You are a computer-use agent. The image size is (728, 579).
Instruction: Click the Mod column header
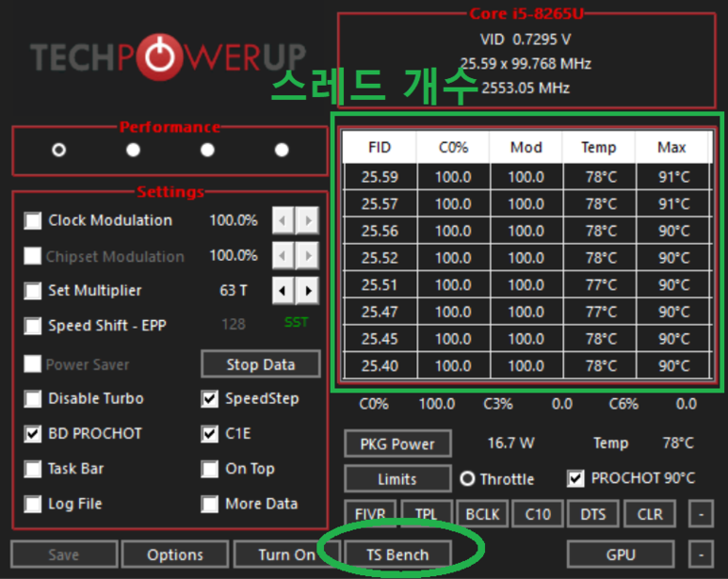pos(526,147)
